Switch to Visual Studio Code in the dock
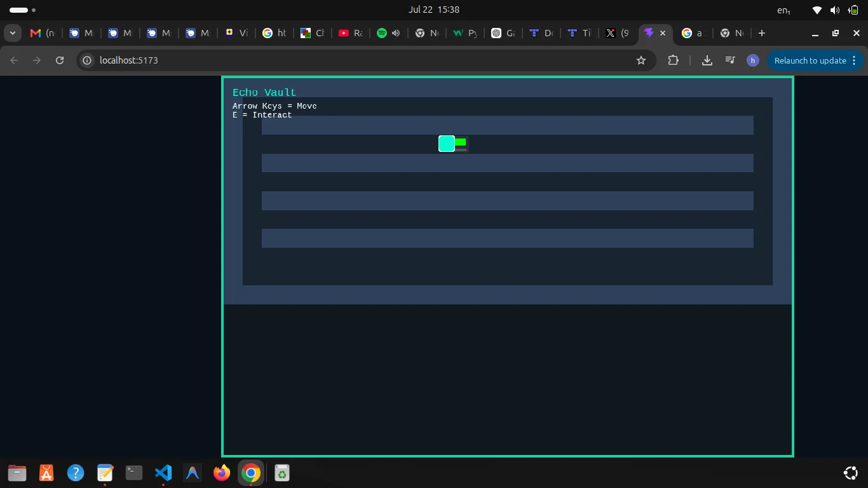The width and height of the screenshot is (868, 488). coord(163,473)
